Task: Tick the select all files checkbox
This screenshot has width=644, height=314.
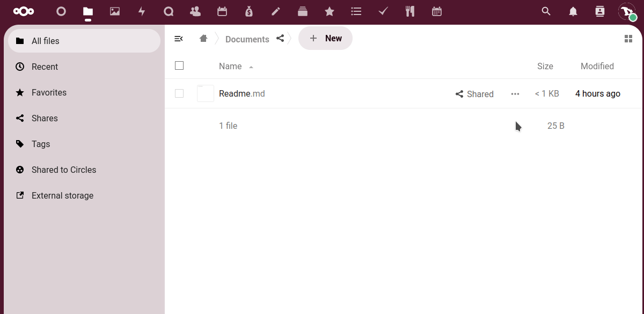Action: (x=179, y=65)
